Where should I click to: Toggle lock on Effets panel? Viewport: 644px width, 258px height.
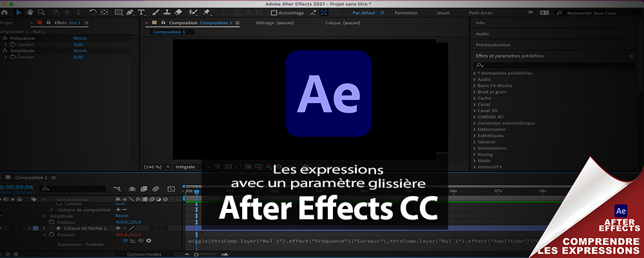(x=48, y=23)
